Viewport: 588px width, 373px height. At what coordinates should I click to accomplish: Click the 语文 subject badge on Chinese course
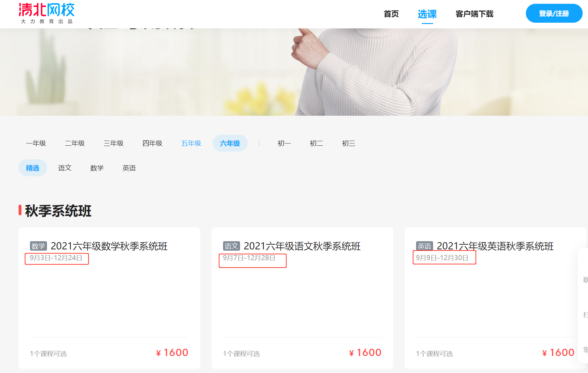point(231,246)
